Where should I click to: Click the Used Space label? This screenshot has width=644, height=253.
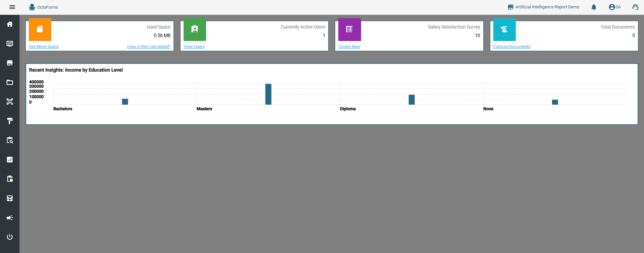[x=158, y=27]
